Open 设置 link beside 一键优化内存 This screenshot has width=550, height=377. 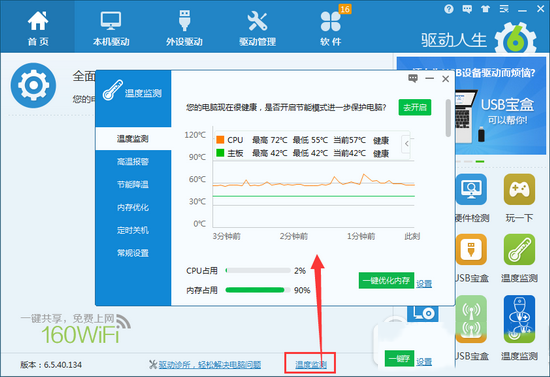(x=424, y=283)
